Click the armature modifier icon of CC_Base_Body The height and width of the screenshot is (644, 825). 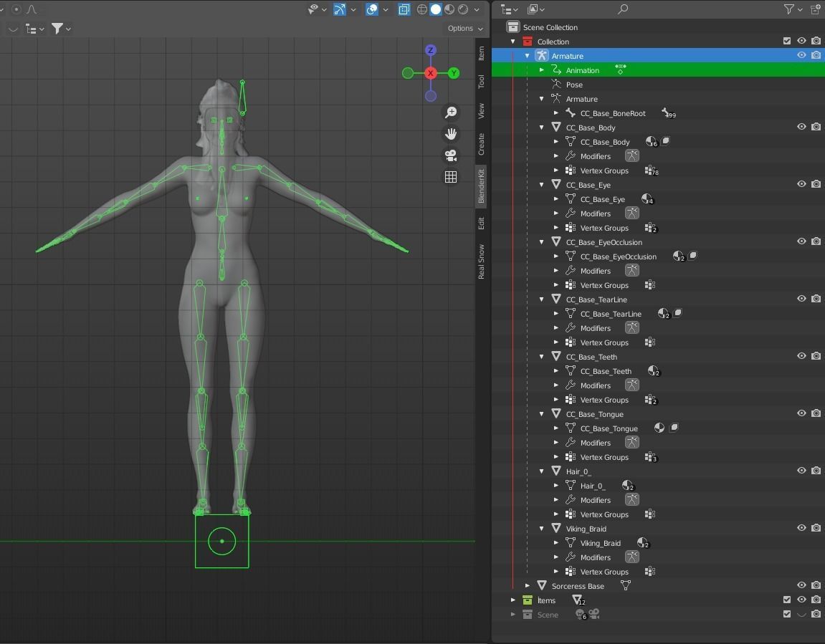[x=632, y=155]
